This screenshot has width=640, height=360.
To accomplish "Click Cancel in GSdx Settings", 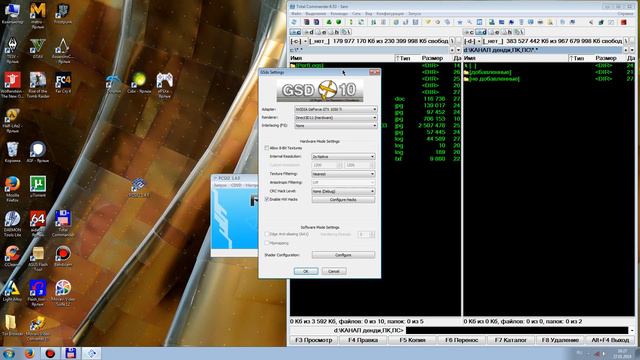I will (x=334, y=271).
